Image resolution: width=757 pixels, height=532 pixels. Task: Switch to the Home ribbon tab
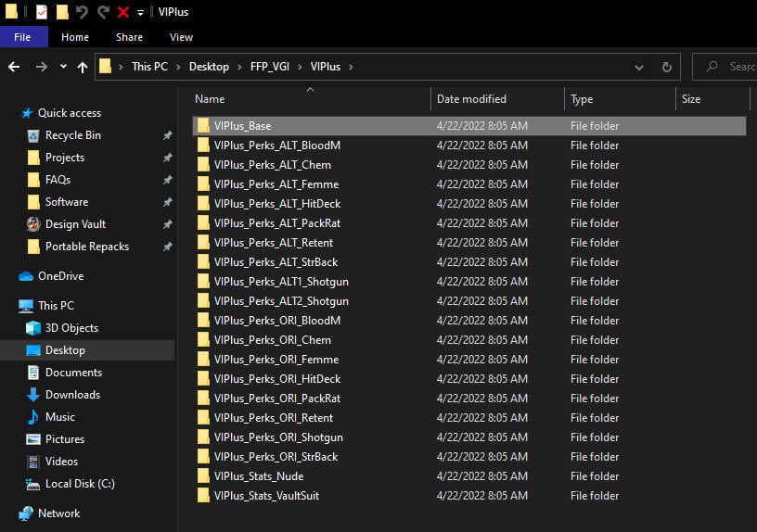point(75,37)
